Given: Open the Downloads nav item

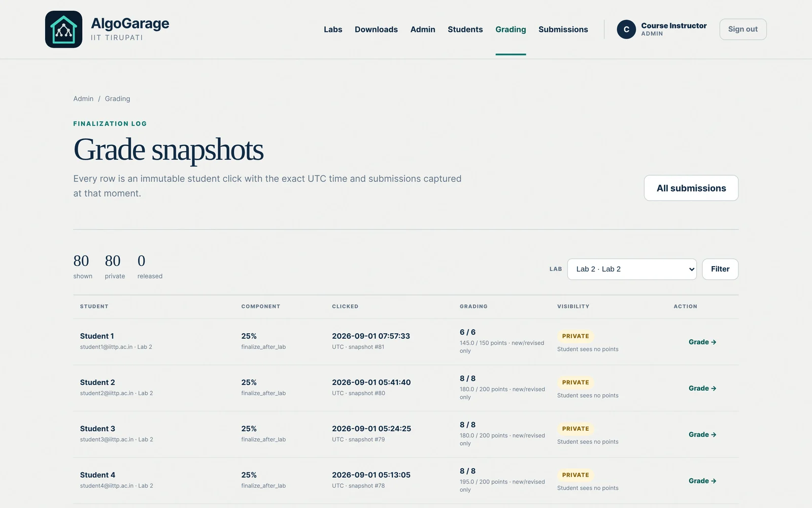Looking at the screenshot, I should coord(376,29).
